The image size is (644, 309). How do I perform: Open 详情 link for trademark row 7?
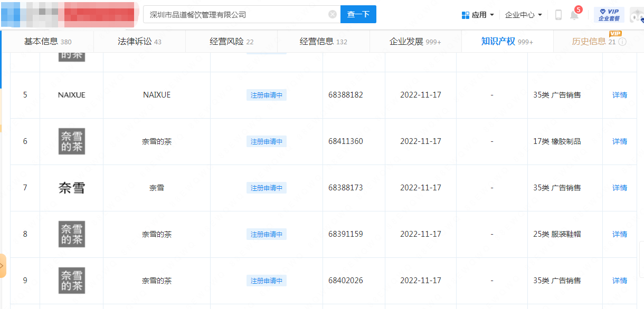pos(619,188)
